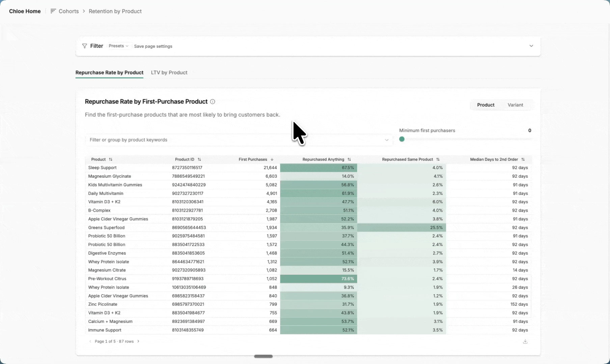The image size is (610, 364).
Task: Click the Retention by Product breadcrumb
Action: (115, 11)
